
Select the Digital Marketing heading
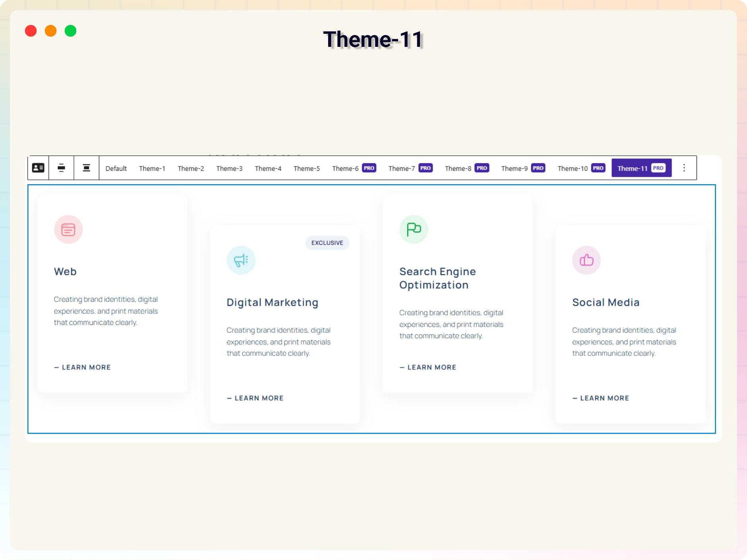273,303
